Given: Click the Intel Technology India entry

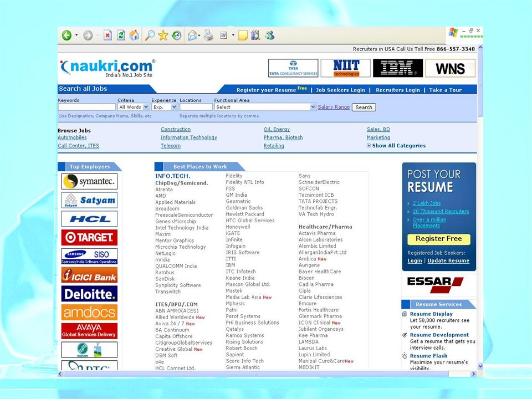Looking at the screenshot, I should 182,228.
